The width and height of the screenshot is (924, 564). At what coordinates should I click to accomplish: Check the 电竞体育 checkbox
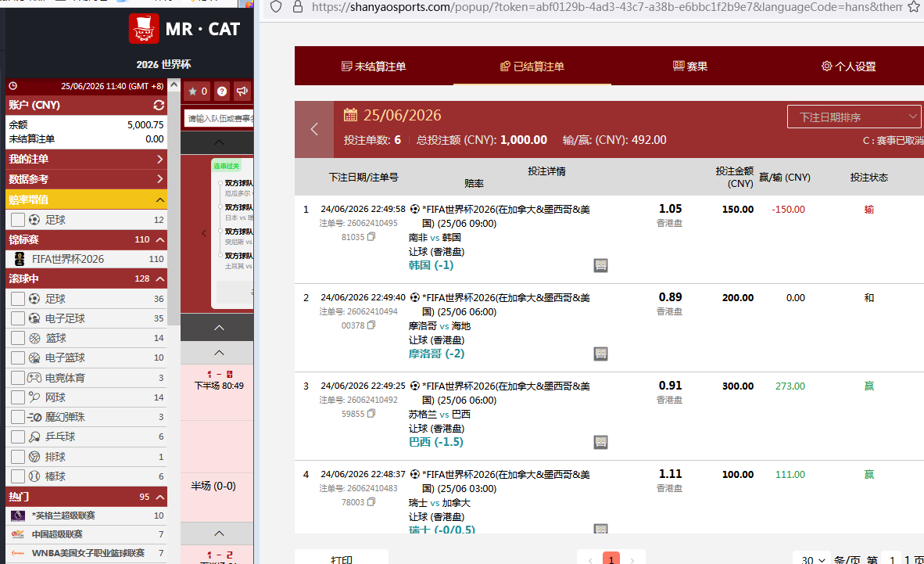point(18,378)
